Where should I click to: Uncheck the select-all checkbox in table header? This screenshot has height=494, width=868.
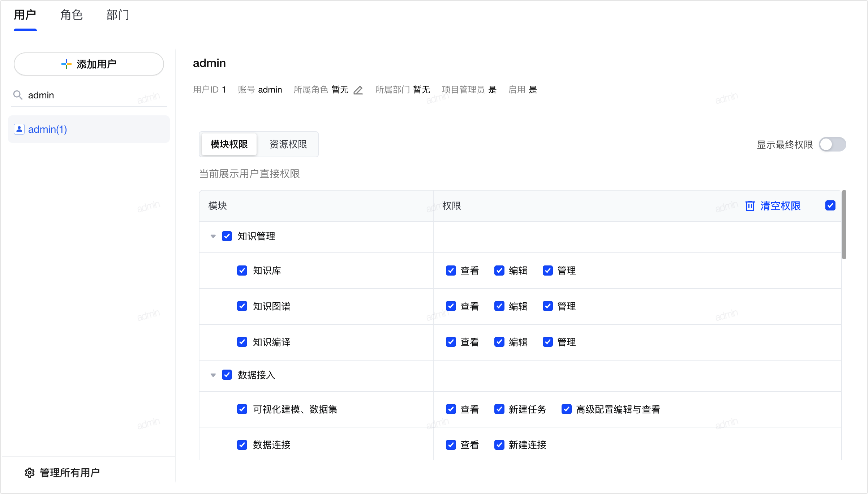(x=830, y=205)
